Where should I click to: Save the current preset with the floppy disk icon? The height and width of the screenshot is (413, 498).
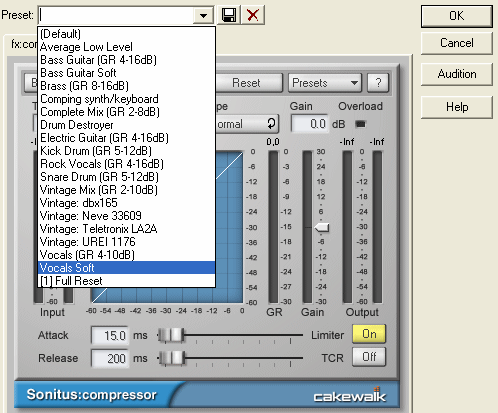click(229, 15)
